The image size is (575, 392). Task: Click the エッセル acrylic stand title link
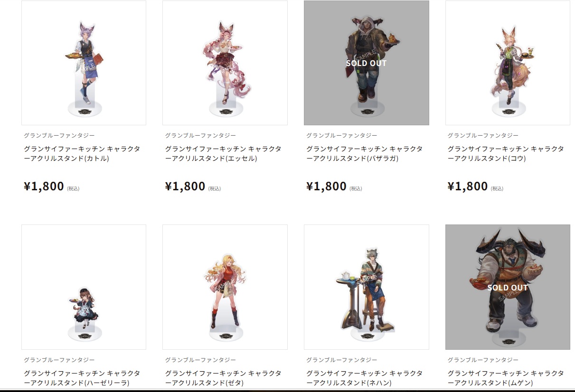coord(223,154)
